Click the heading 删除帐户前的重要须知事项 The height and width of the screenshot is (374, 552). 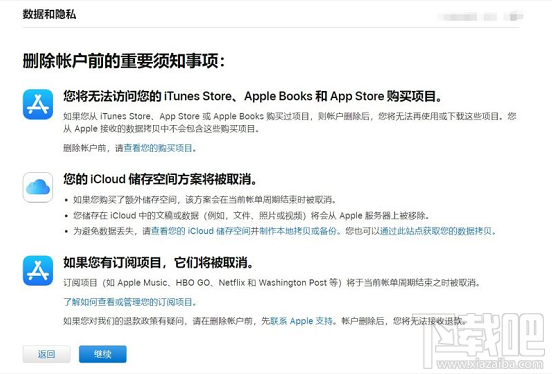tap(124, 61)
